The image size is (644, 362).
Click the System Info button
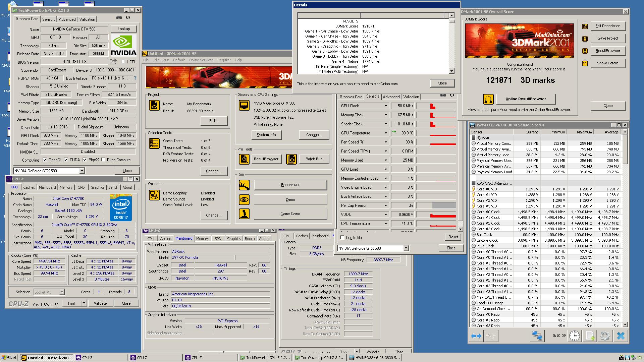coord(266,135)
